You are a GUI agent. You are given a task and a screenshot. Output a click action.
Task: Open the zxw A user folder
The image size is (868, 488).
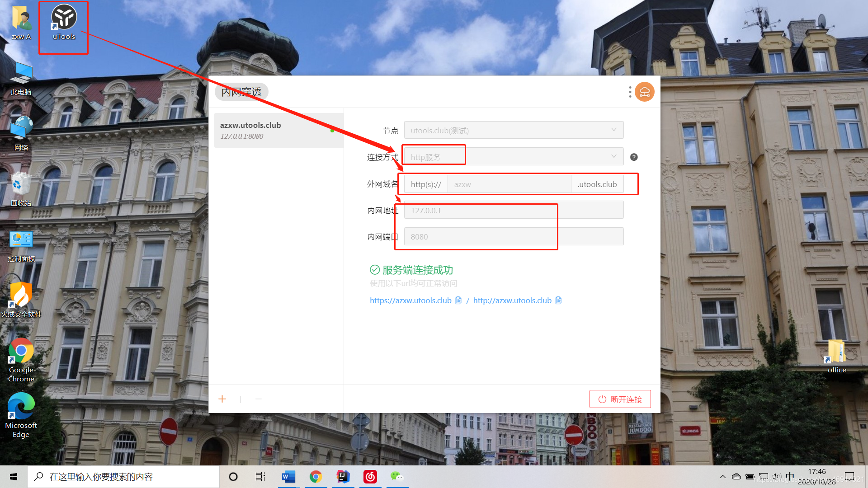pyautogui.click(x=21, y=23)
